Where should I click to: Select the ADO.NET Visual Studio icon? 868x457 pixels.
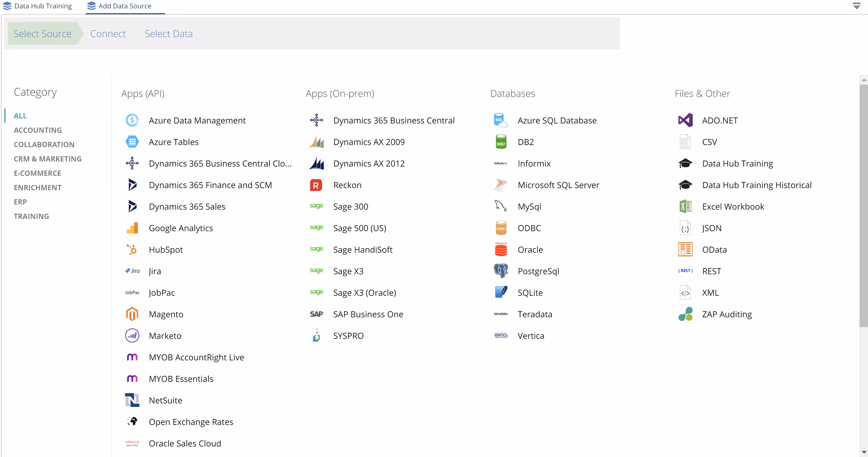[x=685, y=120]
